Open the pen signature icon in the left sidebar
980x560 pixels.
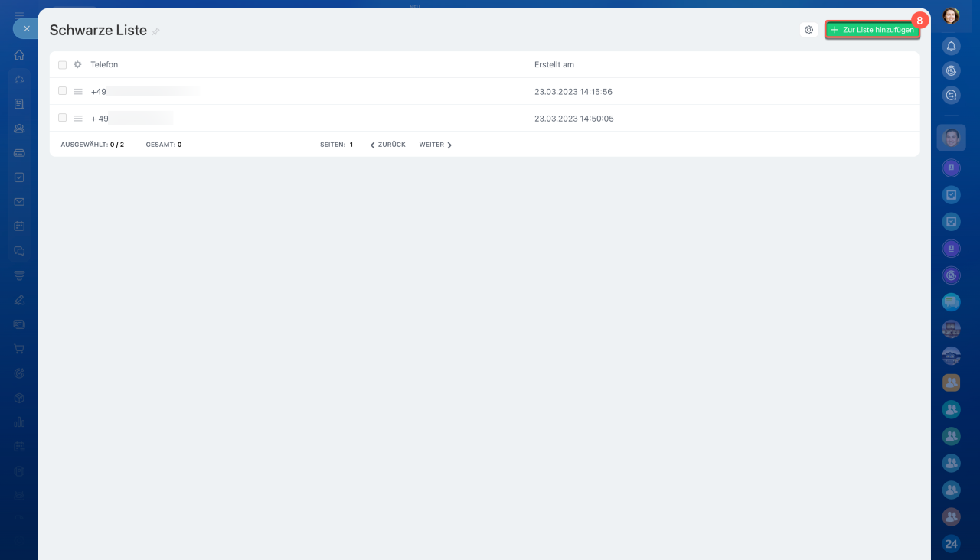19,300
